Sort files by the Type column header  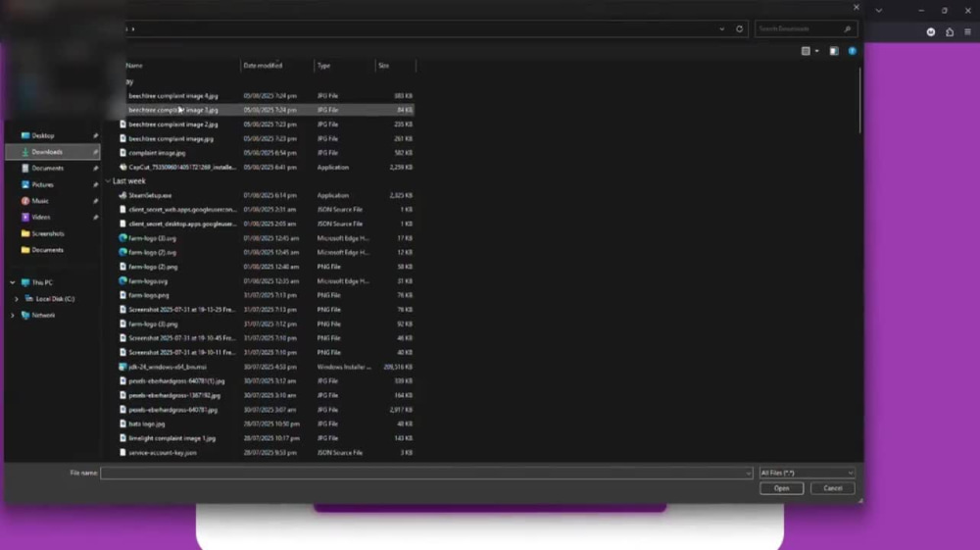pyautogui.click(x=344, y=66)
